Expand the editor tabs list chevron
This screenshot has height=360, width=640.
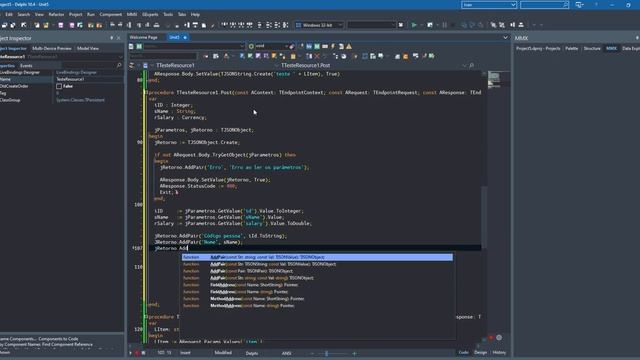(x=505, y=37)
